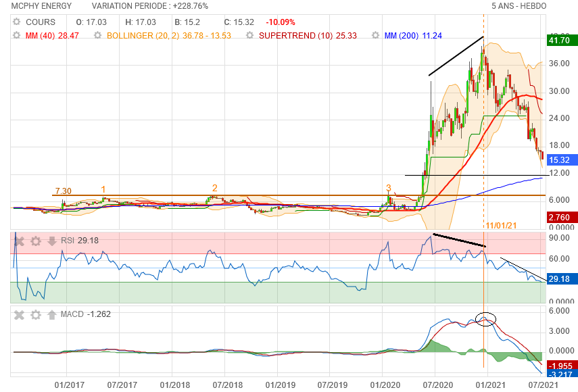578x392 pixels.
Task: Click the MACD -1.262 panel title
Action: pyautogui.click(x=86, y=314)
